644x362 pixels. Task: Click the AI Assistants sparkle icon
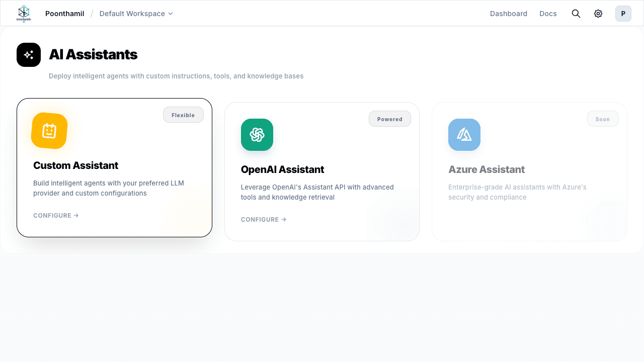[29, 55]
